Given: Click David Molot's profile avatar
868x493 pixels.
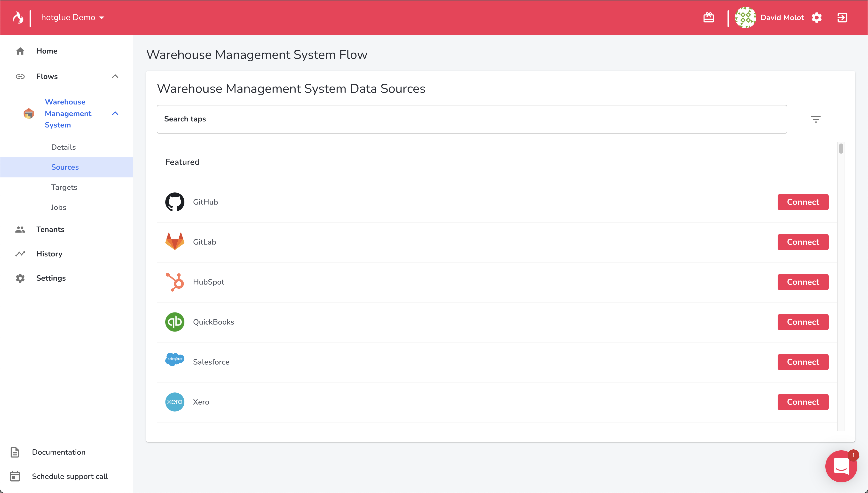Looking at the screenshot, I should pyautogui.click(x=745, y=18).
